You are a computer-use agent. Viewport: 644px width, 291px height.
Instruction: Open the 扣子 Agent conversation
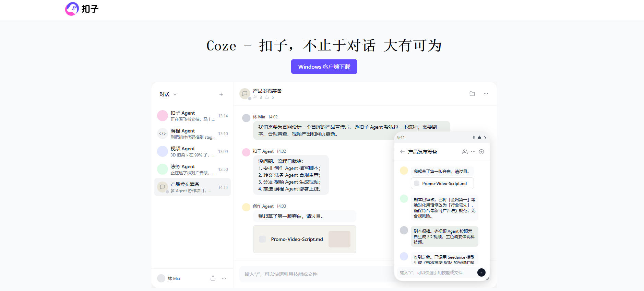click(192, 116)
